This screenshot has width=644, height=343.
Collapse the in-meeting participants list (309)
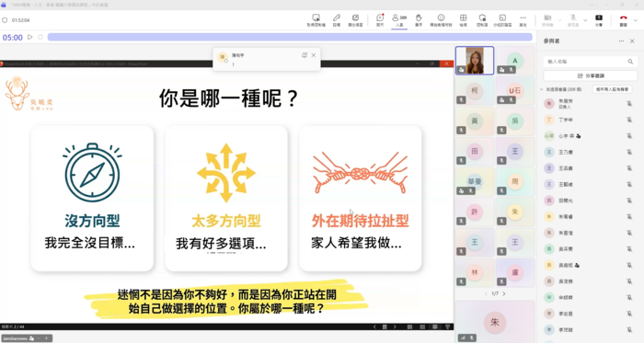point(541,89)
